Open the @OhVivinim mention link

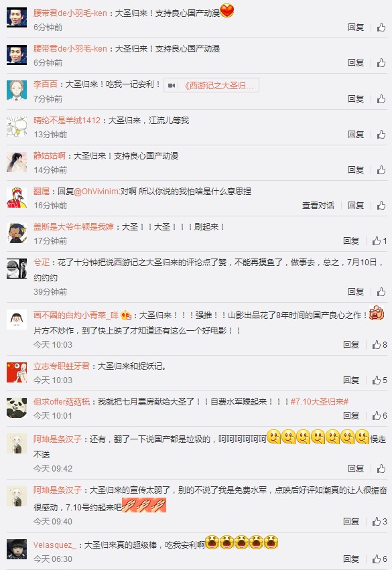[x=96, y=191]
